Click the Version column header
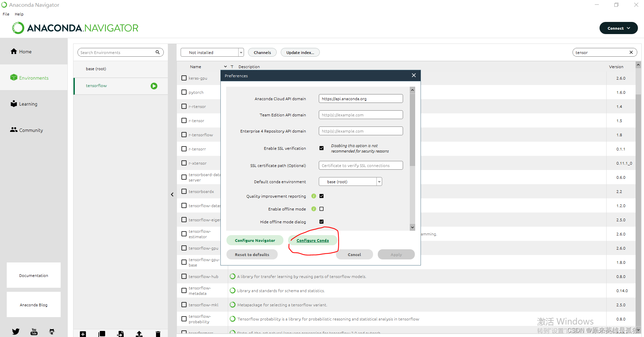This screenshot has width=644, height=337. pyautogui.click(x=616, y=67)
